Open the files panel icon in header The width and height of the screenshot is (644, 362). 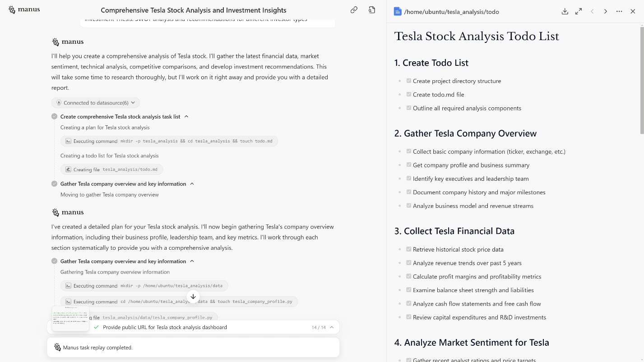(x=372, y=10)
